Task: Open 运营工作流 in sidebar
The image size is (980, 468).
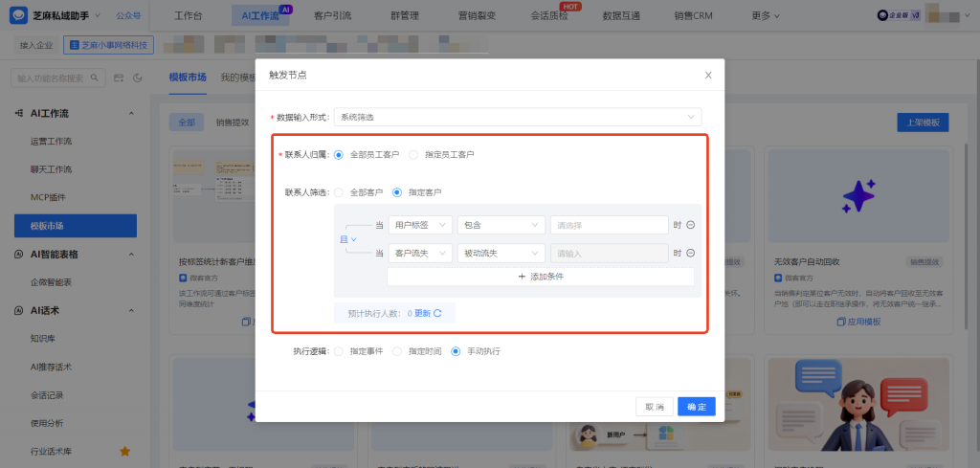Action: point(52,142)
